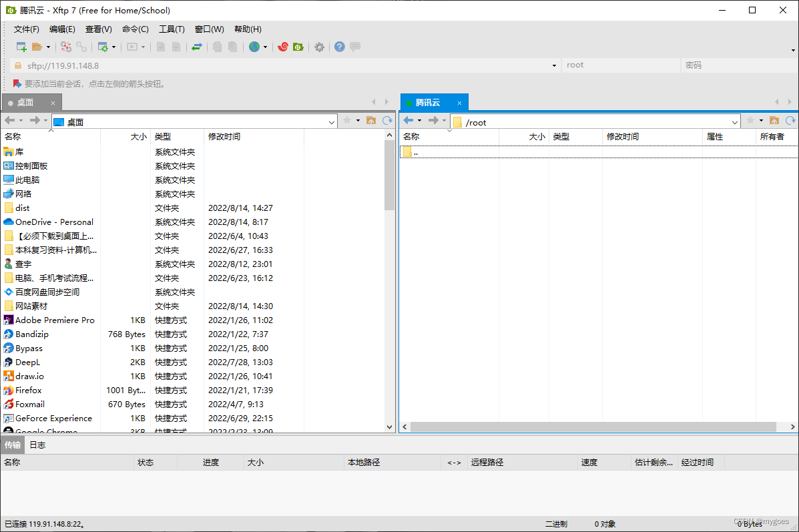799x532 pixels.
Task: Open the 编辑(E) menu
Action: pos(62,29)
